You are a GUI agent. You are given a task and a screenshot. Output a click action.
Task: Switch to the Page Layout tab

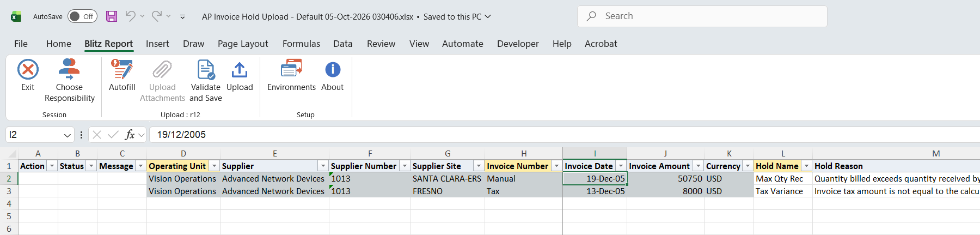[243, 44]
